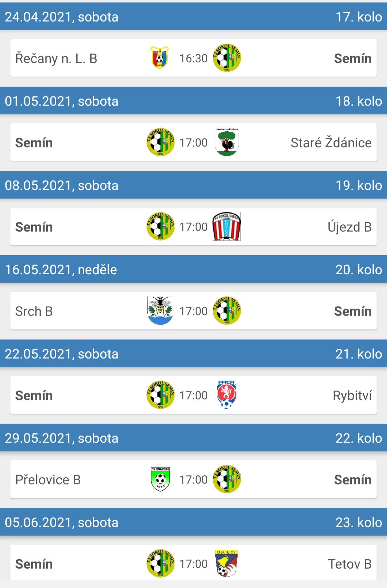387x588 pixels.
Task: Select the 22. kolo round label
Action: pos(359,438)
